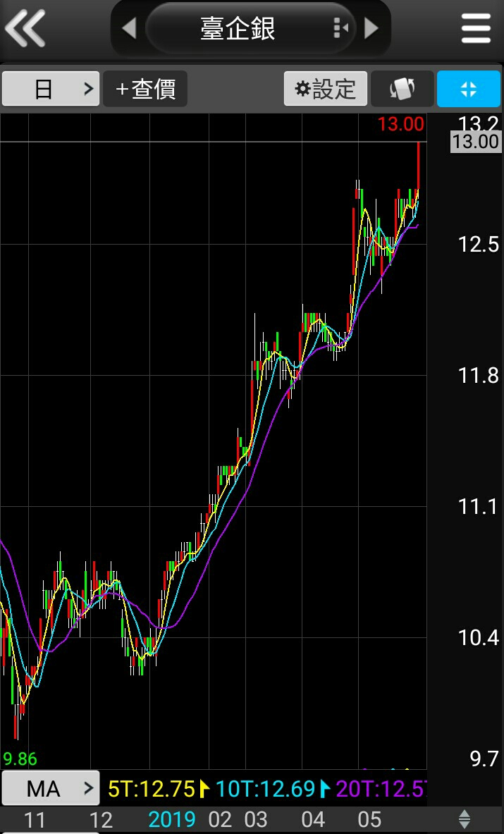Tap the +查價 price lookup button
504x834 pixels.
point(145,89)
